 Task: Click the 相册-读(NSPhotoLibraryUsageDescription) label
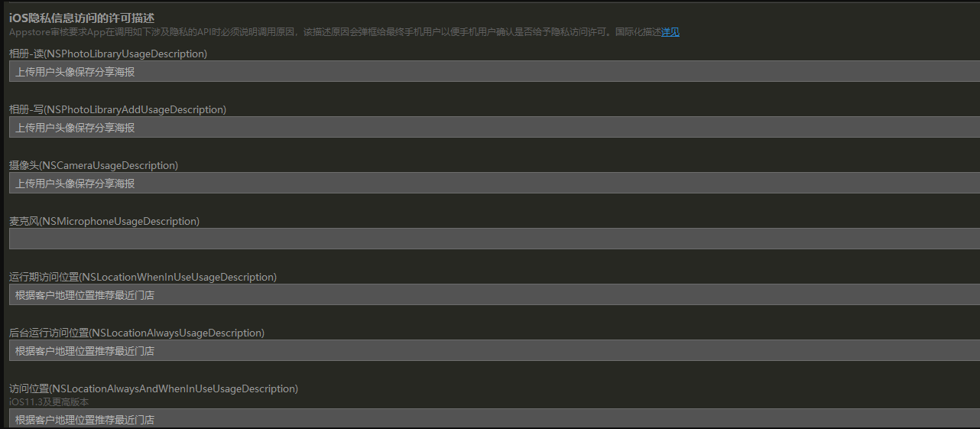pos(108,54)
